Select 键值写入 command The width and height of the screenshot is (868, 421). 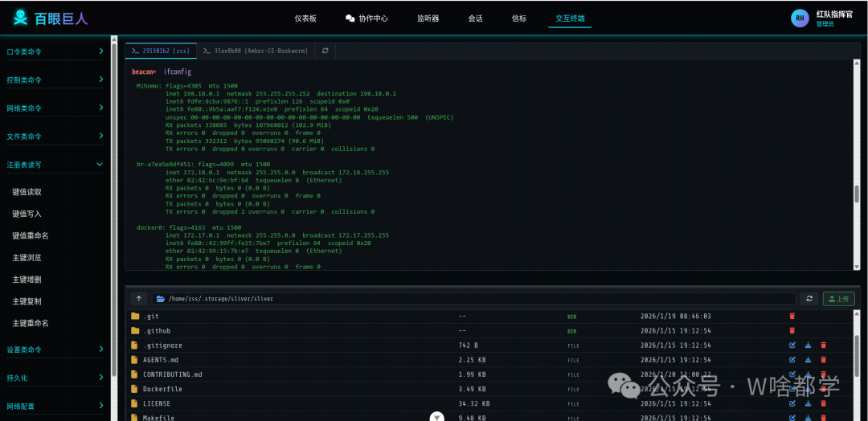click(x=27, y=214)
